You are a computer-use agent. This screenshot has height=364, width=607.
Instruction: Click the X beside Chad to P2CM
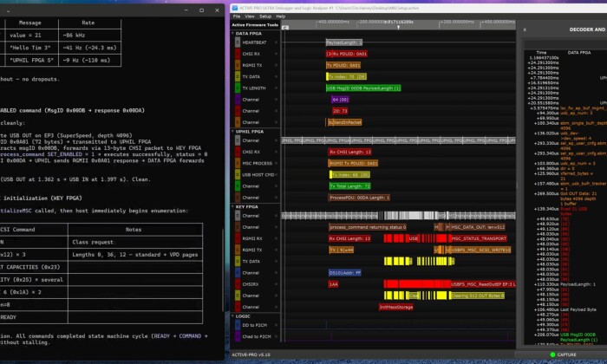tap(276, 336)
